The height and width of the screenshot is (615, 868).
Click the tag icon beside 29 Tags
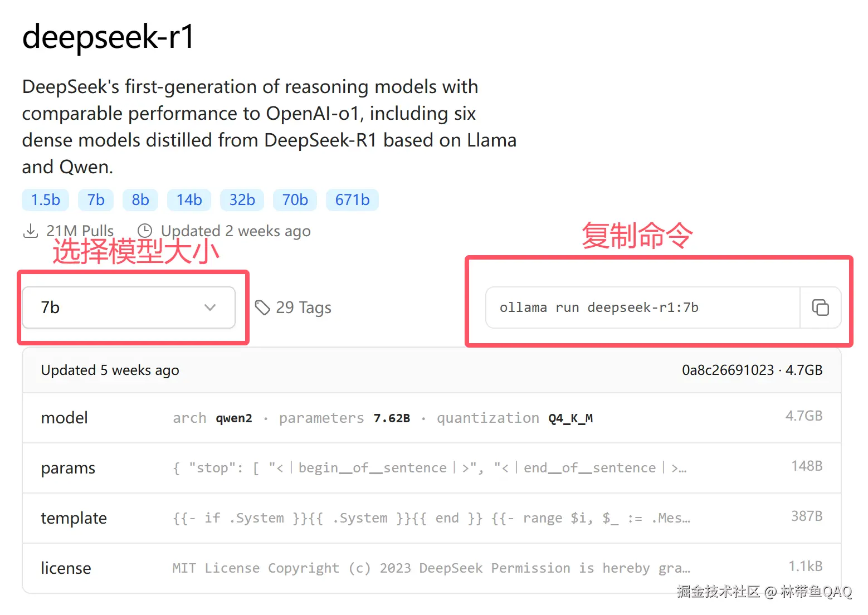(262, 307)
